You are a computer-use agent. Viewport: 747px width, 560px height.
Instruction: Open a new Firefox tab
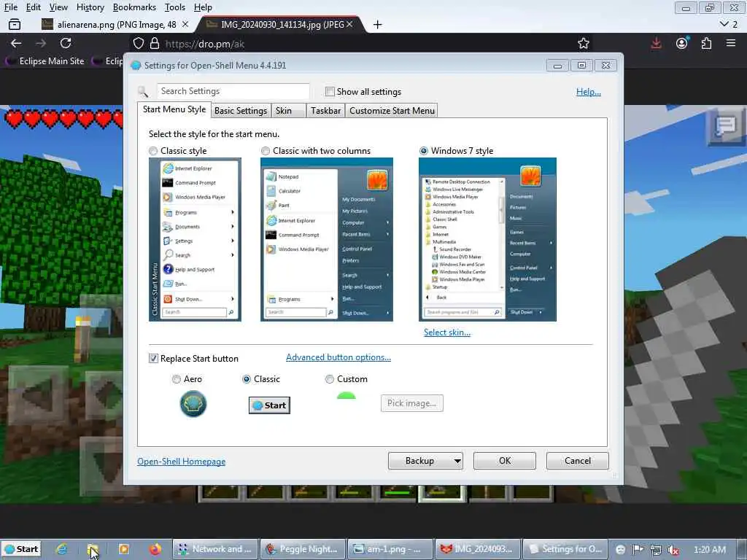[377, 24]
